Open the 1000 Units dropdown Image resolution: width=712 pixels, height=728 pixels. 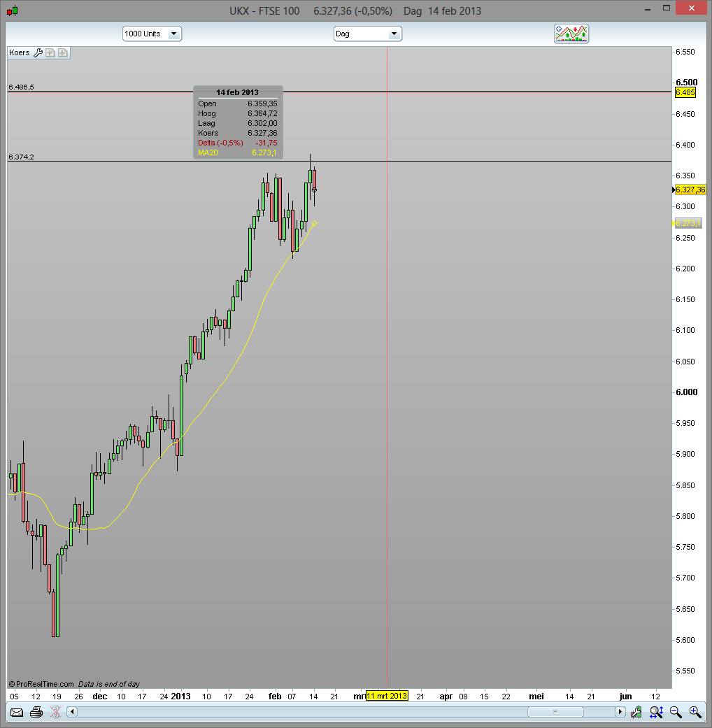(152, 34)
